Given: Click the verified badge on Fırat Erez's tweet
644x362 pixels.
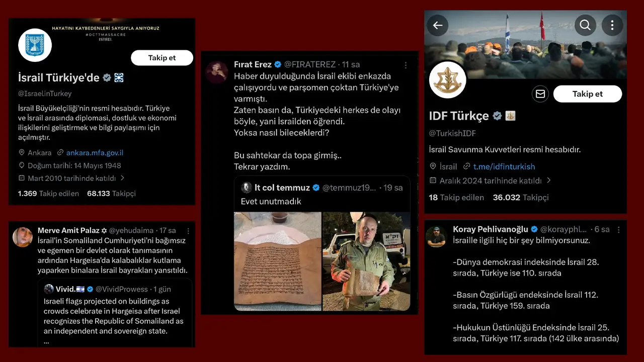Looking at the screenshot, I should (x=277, y=64).
